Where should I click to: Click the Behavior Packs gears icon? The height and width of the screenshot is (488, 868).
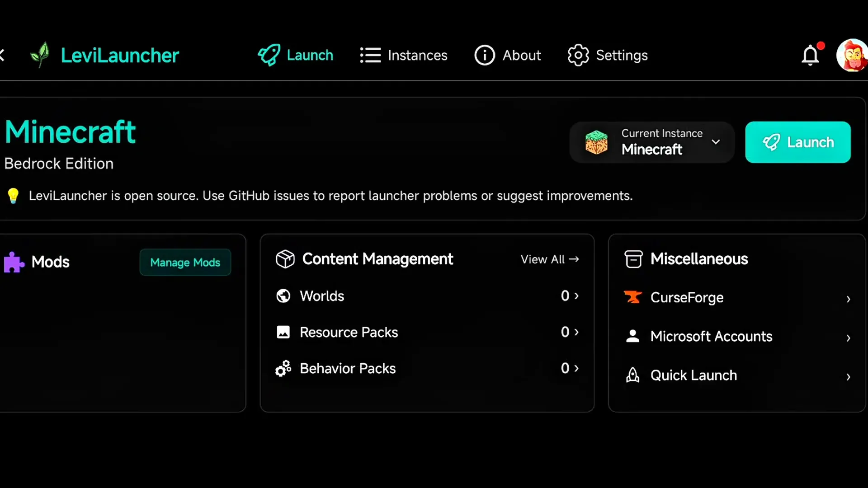[283, 368]
